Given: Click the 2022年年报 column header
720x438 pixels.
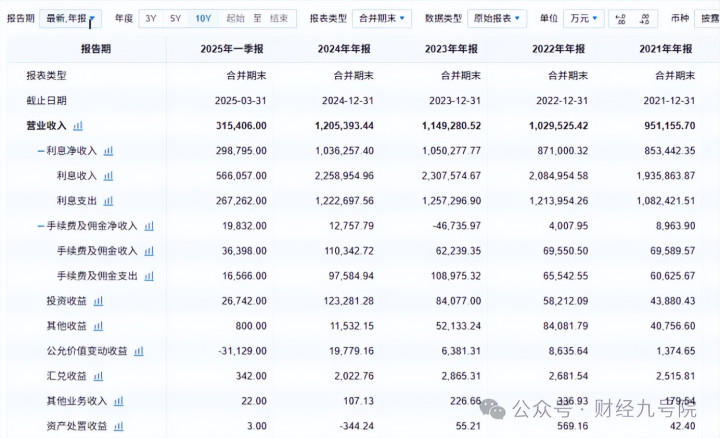Looking at the screenshot, I should [558, 49].
